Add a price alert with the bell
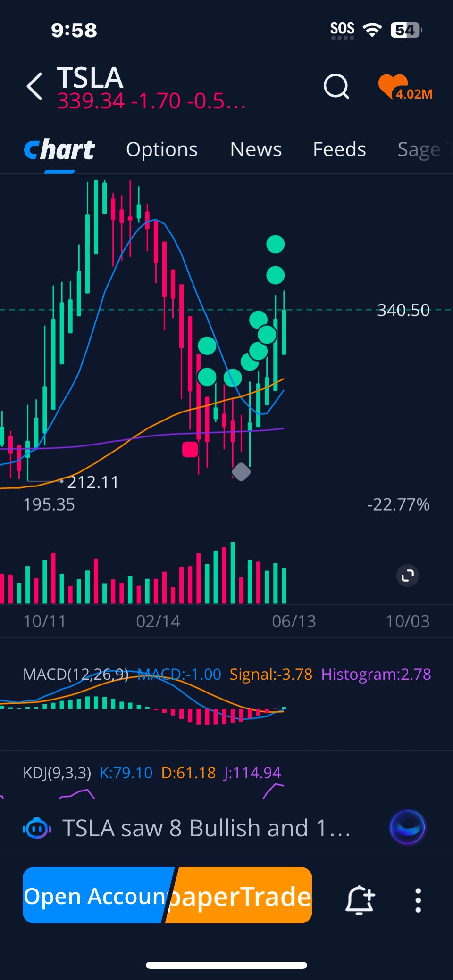Image resolution: width=453 pixels, height=980 pixels. point(360,899)
